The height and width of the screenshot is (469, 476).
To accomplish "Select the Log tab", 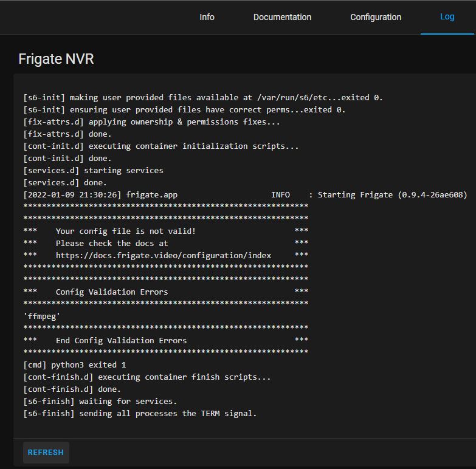I will (x=447, y=16).
